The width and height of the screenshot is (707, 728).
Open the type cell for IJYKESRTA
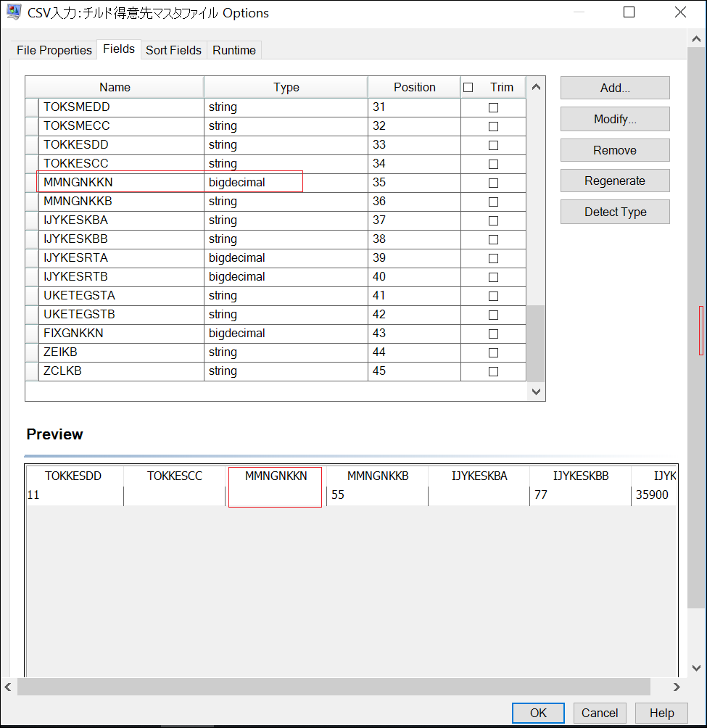(x=286, y=258)
